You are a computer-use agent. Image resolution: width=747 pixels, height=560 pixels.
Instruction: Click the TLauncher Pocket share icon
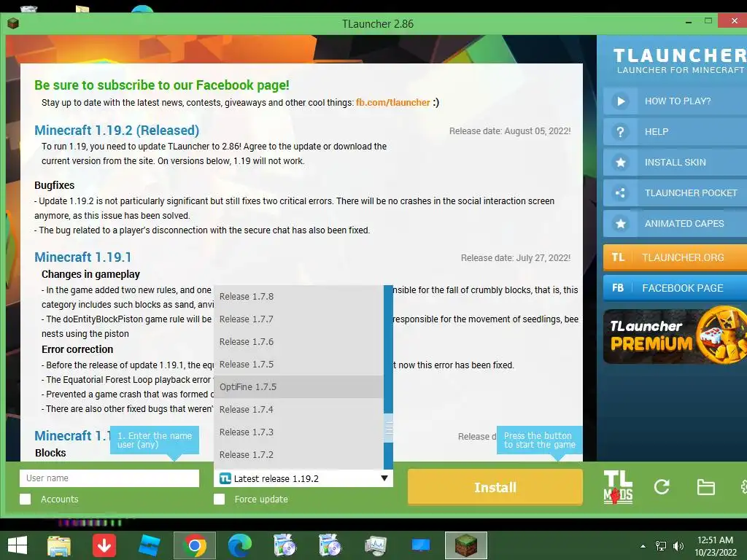620,192
